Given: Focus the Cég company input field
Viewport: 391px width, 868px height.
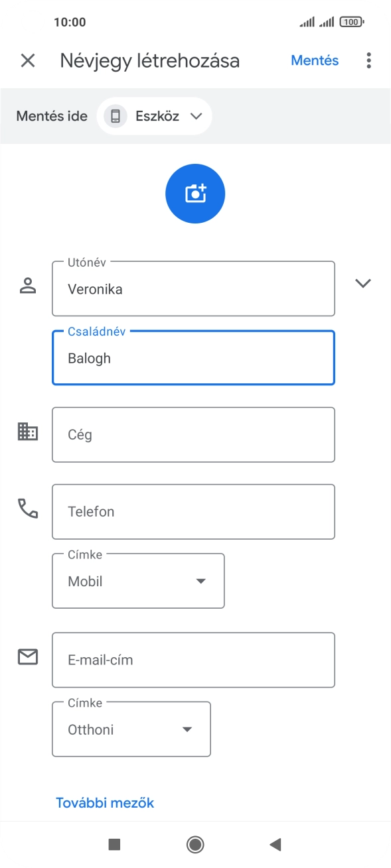Looking at the screenshot, I should [193, 434].
